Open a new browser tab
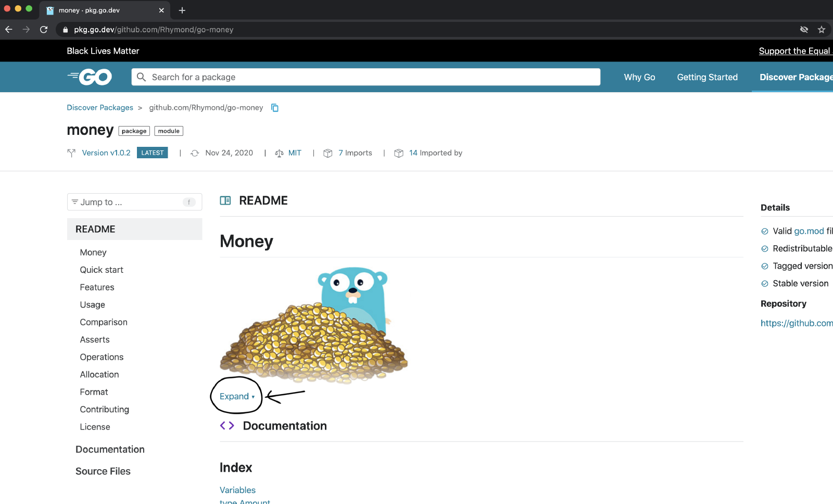Screen dimensions: 833x504 [182, 10]
